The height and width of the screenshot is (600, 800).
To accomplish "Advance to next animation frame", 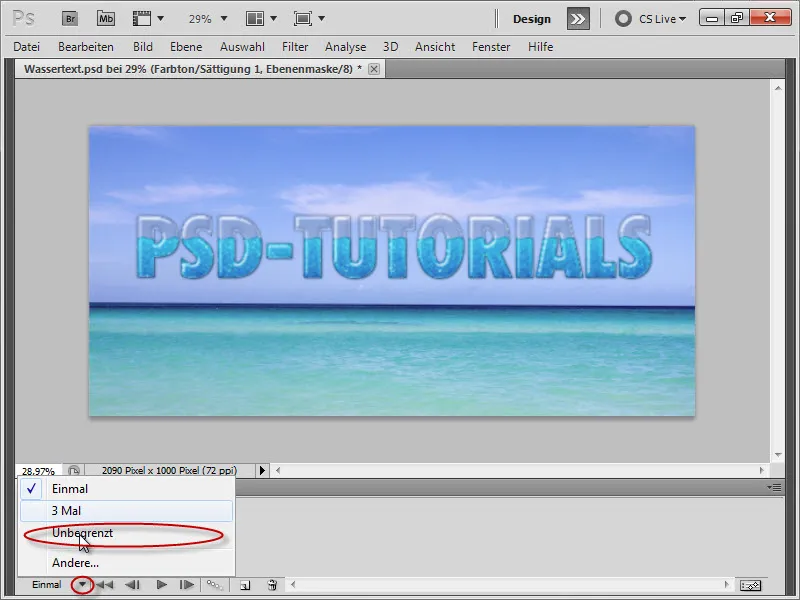I will point(187,585).
